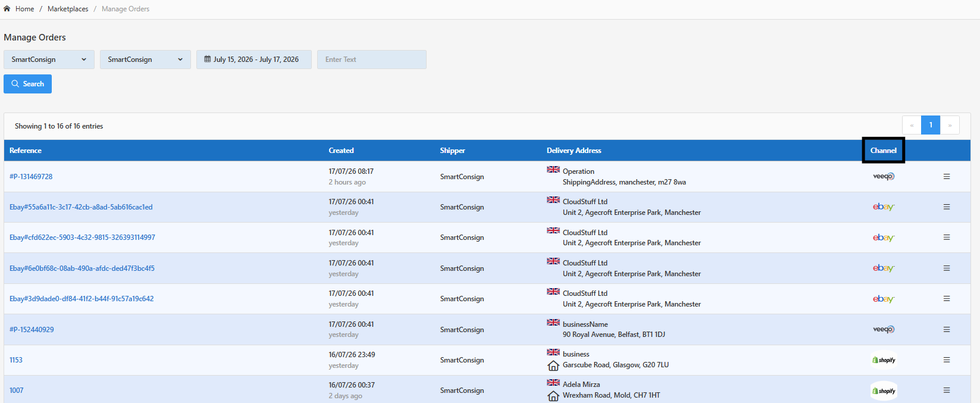This screenshot has height=403, width=980.
Task: Open order Ebay#cfd622ec-5903-4c32-9815-326393114997
Action: click(82, 238)
